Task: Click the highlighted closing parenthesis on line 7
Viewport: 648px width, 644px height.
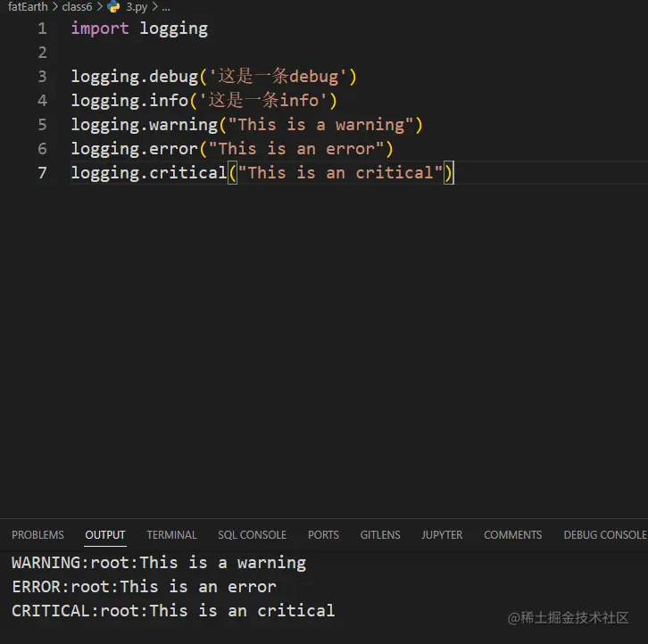Action: click(448, 173)
